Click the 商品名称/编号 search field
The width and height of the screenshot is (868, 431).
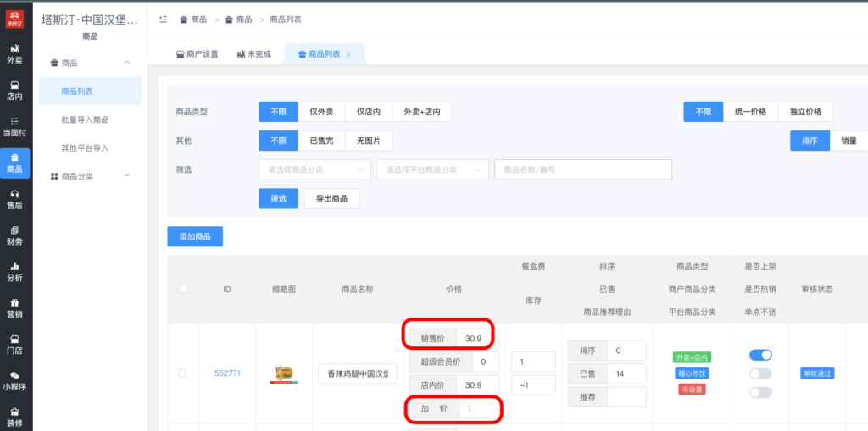tap(583, 170)
